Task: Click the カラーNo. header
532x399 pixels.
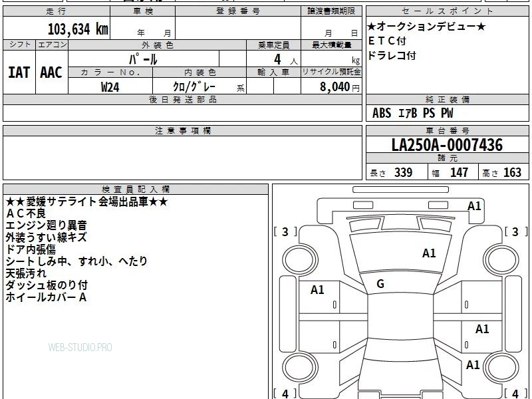Action: [x=110, y=72]
